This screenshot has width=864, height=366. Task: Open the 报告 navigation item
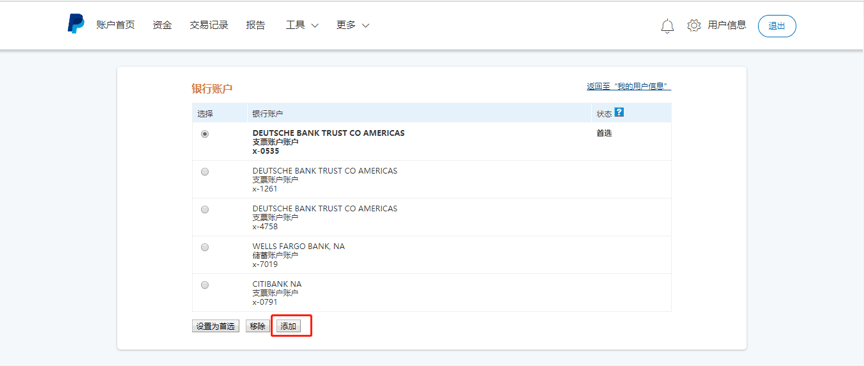coord(255,25)
